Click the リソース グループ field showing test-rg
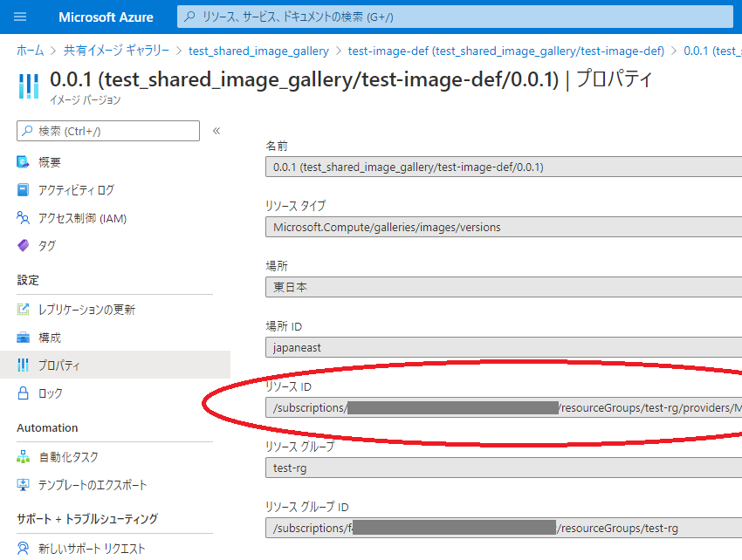 click(x=504, y=468)
